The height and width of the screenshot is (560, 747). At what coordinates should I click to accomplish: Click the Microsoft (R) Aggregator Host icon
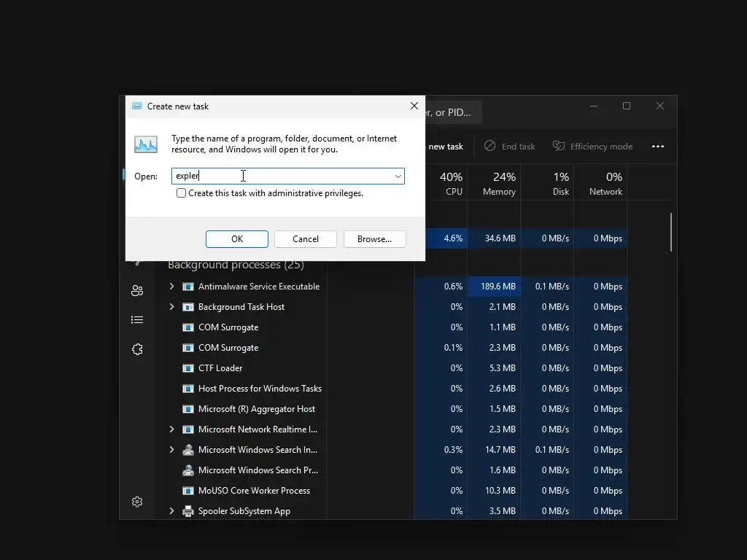coord(188,409)
